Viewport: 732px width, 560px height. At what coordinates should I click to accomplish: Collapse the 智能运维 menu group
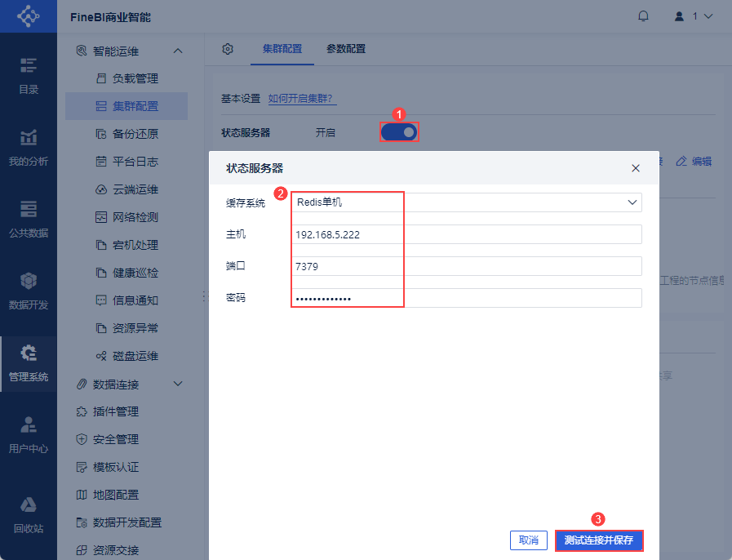coord(178,51)
